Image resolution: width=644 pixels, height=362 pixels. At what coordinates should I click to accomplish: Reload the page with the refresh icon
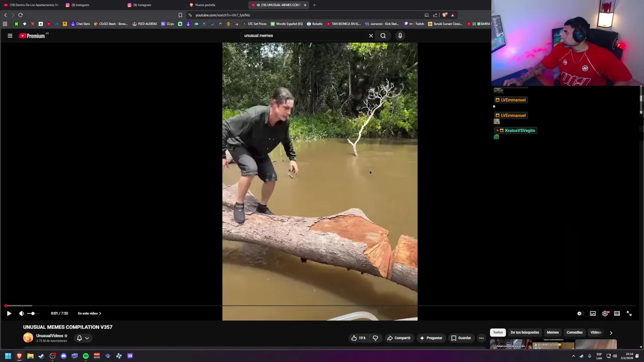click(x=21, y=15)
